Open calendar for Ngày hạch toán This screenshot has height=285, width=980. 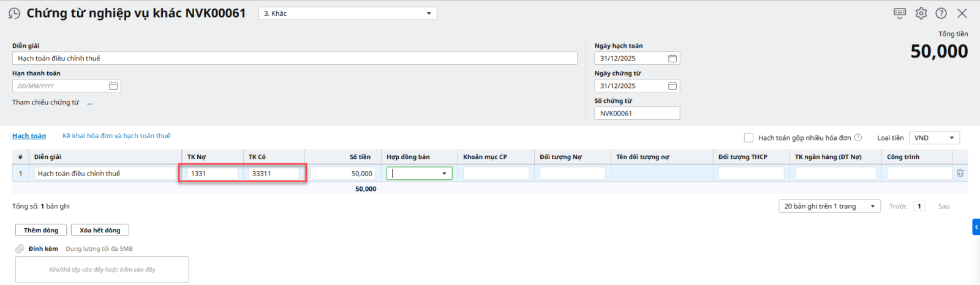(672, 59)
